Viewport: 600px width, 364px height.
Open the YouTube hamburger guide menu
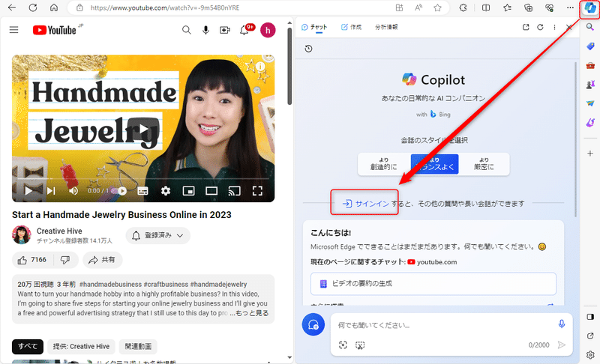click(13, 30)
